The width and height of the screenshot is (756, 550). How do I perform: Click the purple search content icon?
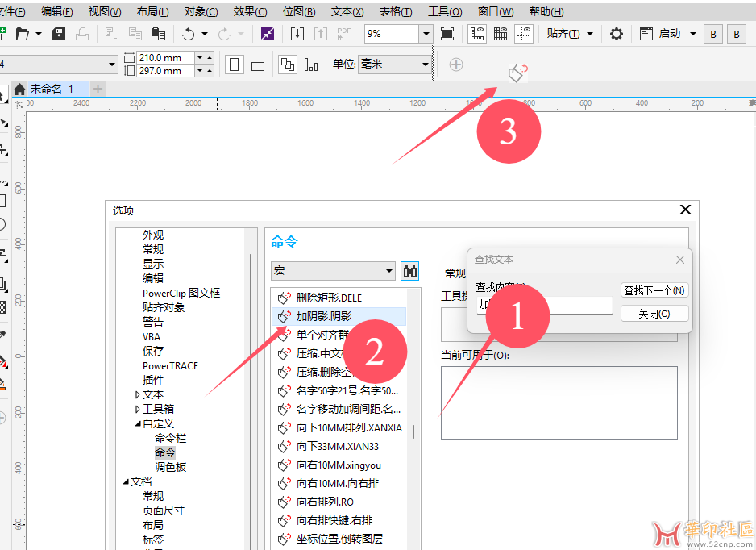pos(268,34)
